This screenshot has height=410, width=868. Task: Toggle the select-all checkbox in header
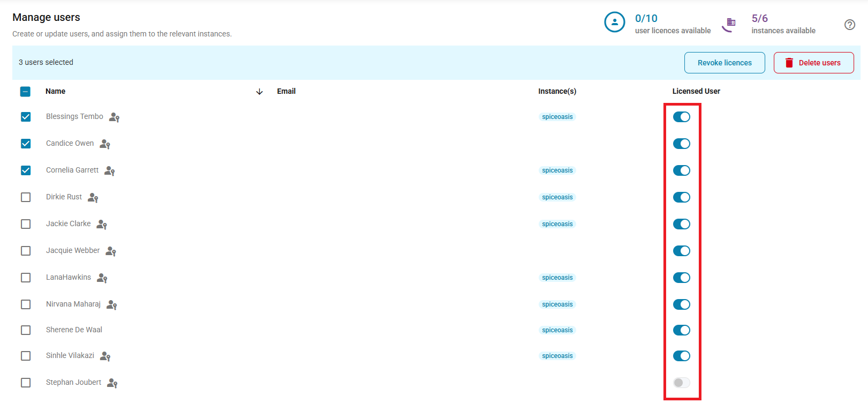[x=25, y=92]
